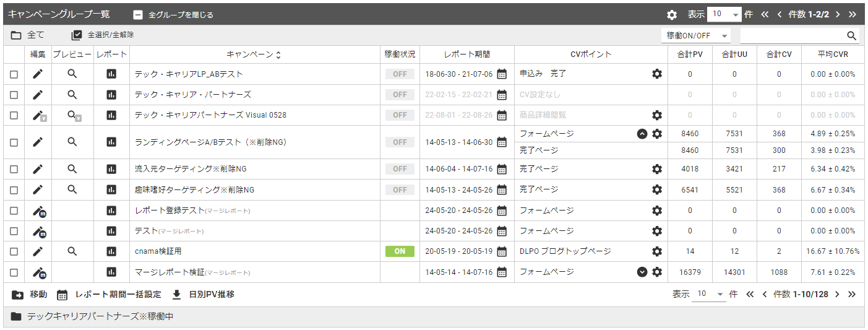
Task: Edit merge report レポート登録テスト
Action: point(39,211)
